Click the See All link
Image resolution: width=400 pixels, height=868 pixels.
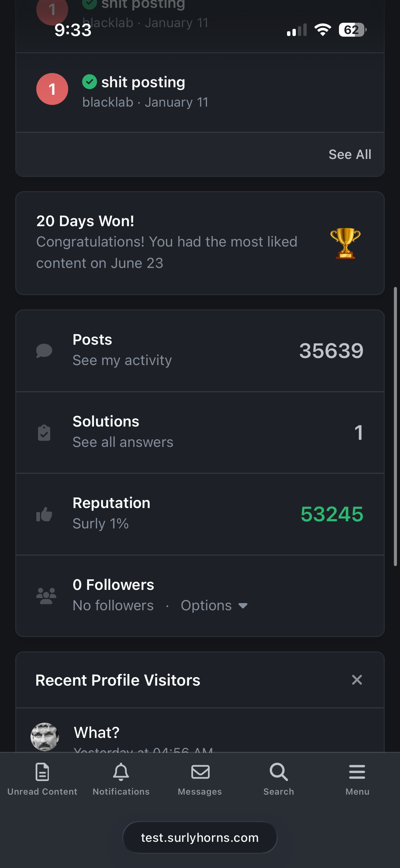[350, 155]
